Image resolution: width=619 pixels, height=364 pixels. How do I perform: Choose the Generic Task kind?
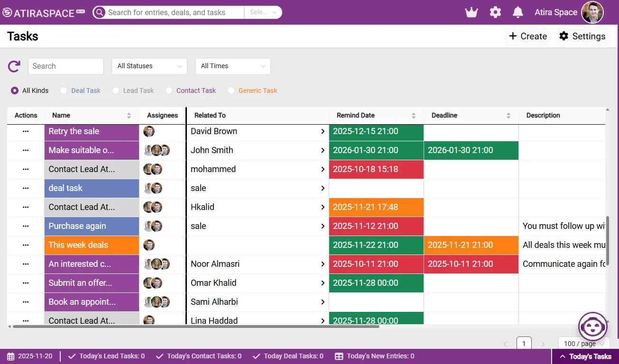231,90
